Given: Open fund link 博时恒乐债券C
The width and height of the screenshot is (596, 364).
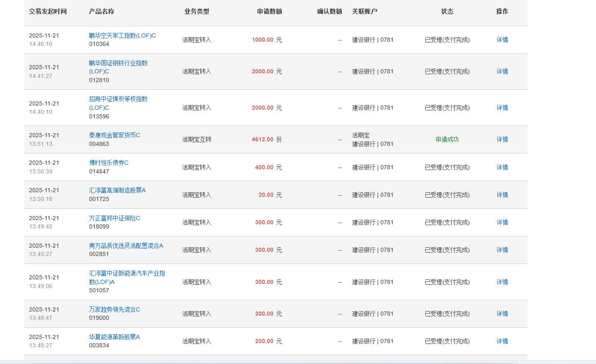Looking at the screenshot, I should coord(109,163).
